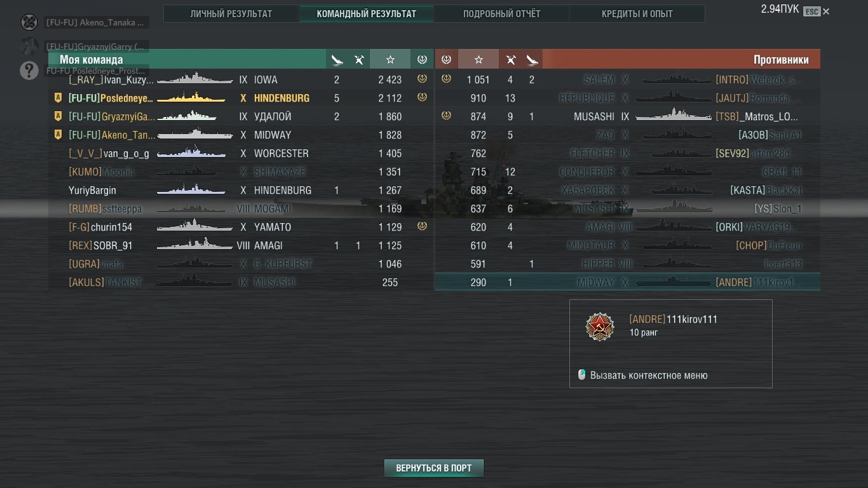
Task: Click Ivan_Kuzy's achievement medal icon
Action: click(422, 79)
